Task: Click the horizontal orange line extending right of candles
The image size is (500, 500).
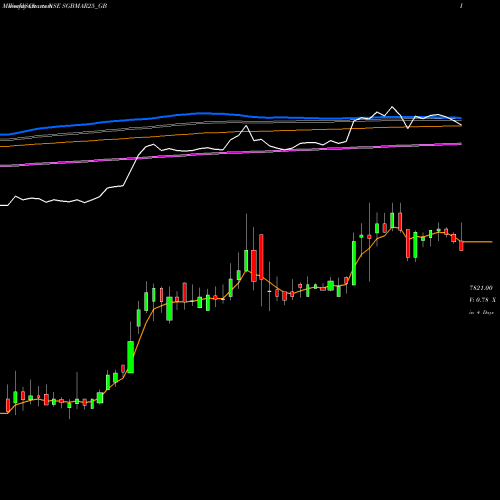Action: coord(478,242)
